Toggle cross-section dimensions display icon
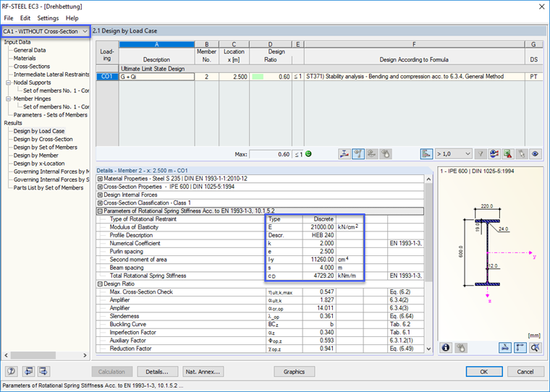The width and height of the screenshot is (550, 392). tap(504, 347)
